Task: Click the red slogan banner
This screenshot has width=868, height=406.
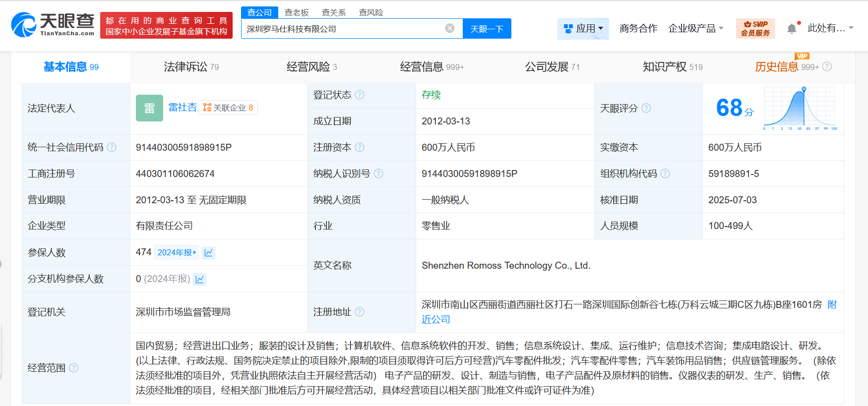Action: click(166, 25)
